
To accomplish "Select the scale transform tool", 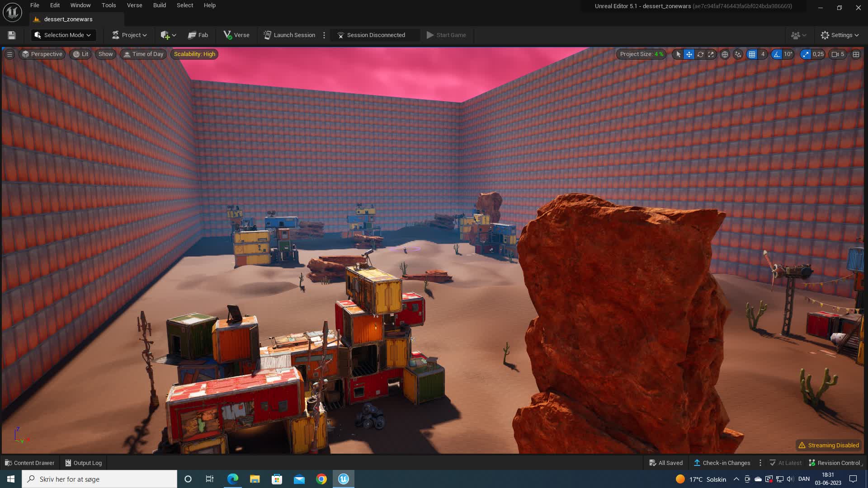I will coord(711,54).
